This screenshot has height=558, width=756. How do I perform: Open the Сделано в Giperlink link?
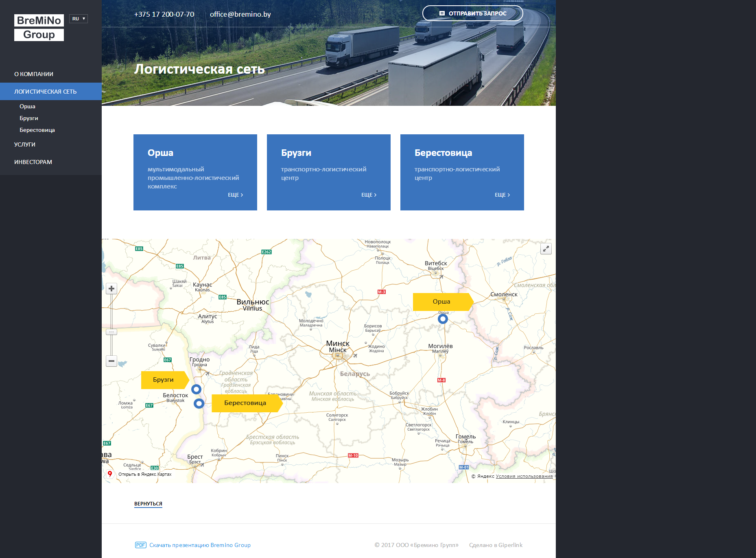(496, 545)
